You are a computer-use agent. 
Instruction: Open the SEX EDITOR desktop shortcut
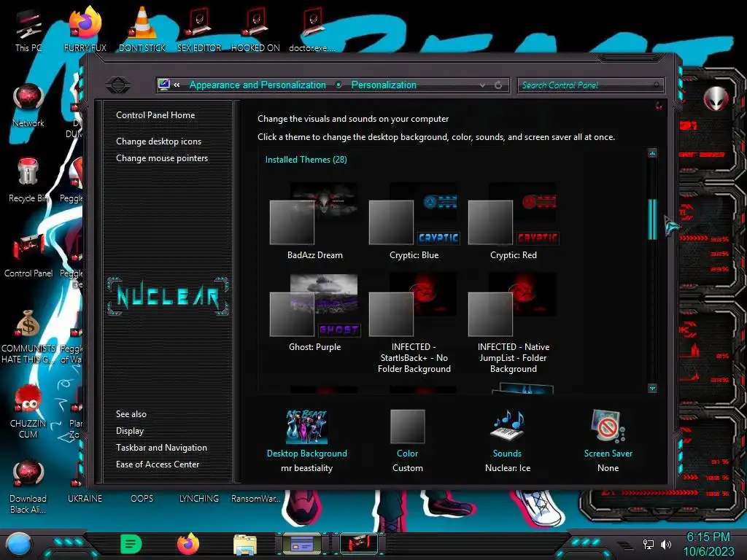pos(199,29)
